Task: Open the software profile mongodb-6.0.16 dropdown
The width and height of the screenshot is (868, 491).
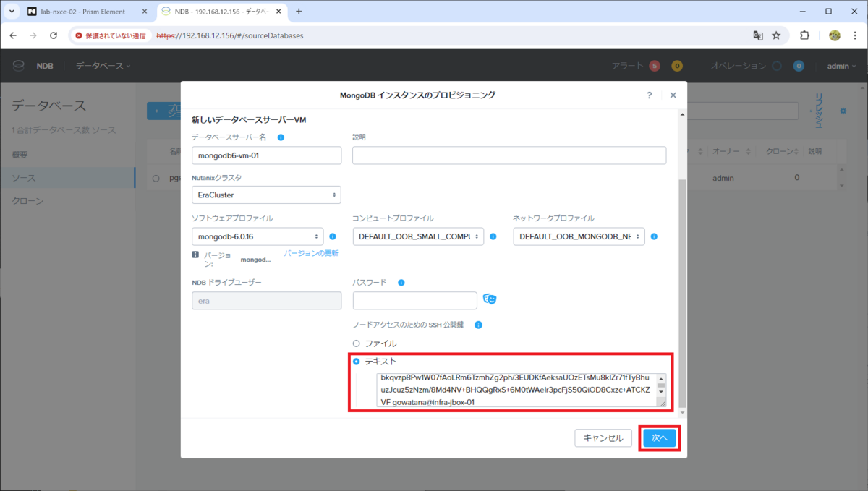Action: point(258,236)
